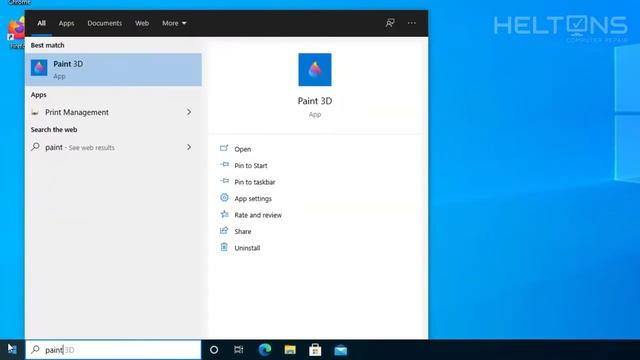
Task: Open Microsoft Store from the taskbar
Action: click(315, 350)
